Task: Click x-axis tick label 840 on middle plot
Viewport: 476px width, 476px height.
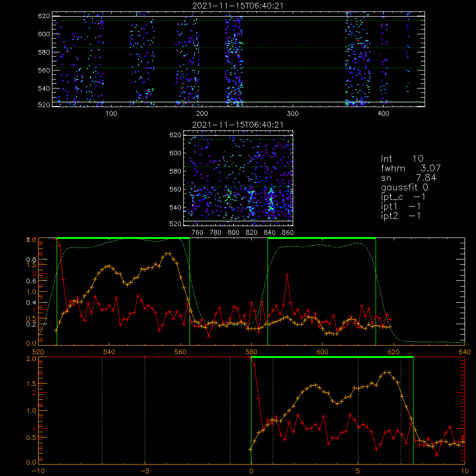Action: [x=269, y=233]
